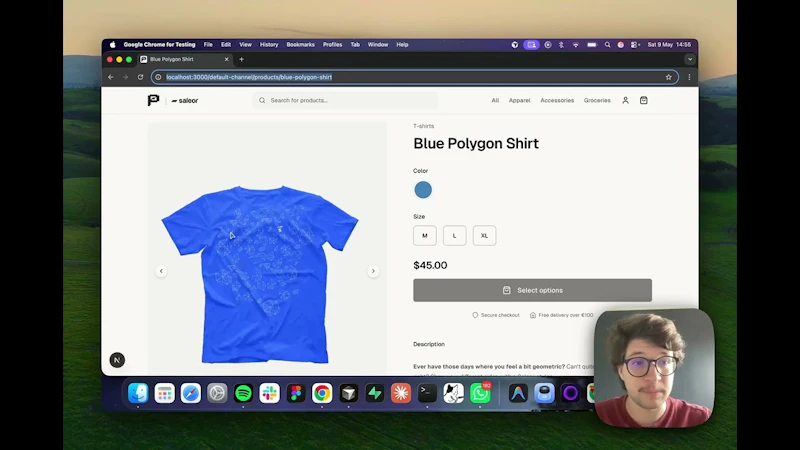Open the Bookmarks menu
The width and height of the screenshot is (800, 450).
301,45
